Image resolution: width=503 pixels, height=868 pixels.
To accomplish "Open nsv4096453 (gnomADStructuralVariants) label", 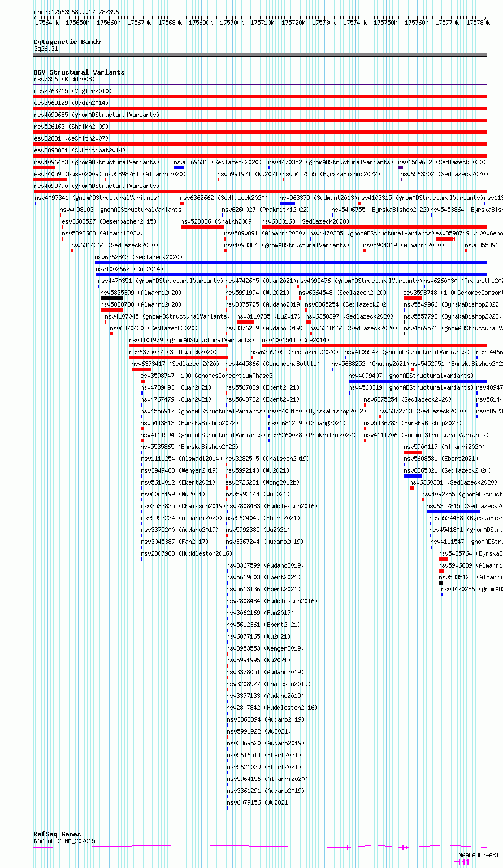I will click(x=96, y=162).
